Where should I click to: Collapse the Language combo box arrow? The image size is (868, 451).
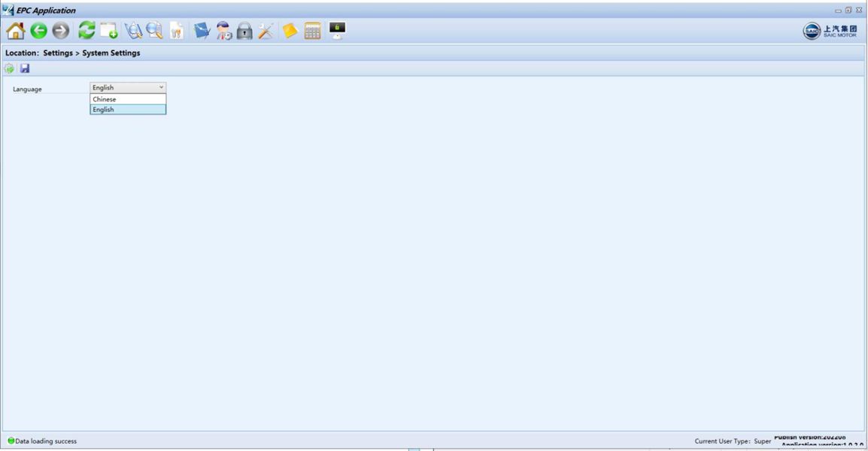pos(161,87)
